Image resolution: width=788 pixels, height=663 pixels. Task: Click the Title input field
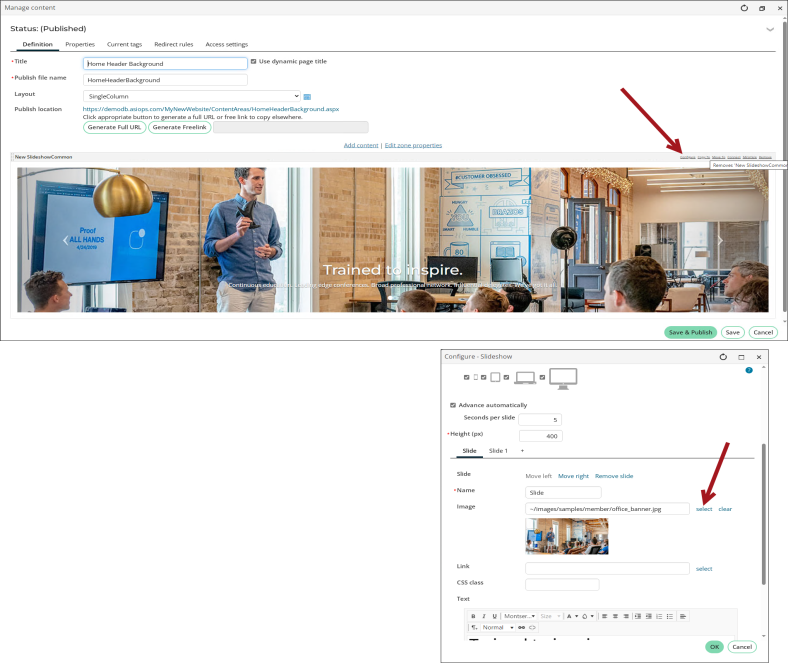(x=165, y=63)
